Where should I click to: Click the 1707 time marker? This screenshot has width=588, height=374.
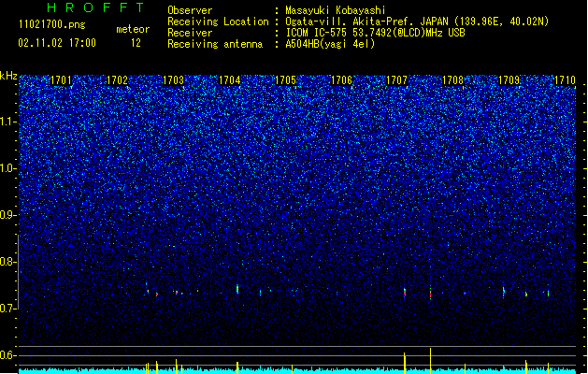pos(396,80)
